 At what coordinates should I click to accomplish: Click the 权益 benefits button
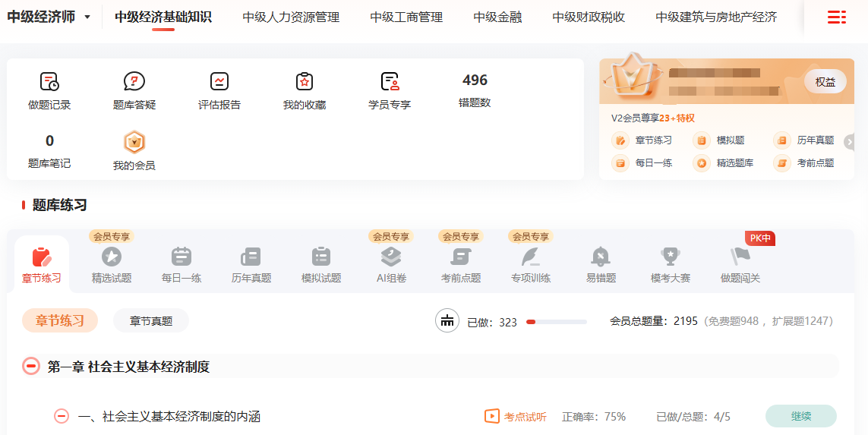[825, 82]
